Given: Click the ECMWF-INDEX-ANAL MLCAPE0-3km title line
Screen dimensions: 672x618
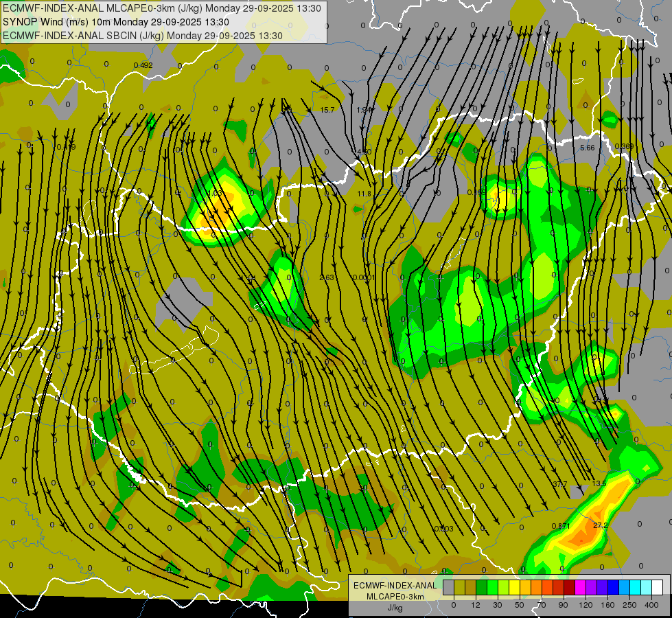Looking at the screenshot, I should pyautogui.click(x=161, y=8).
